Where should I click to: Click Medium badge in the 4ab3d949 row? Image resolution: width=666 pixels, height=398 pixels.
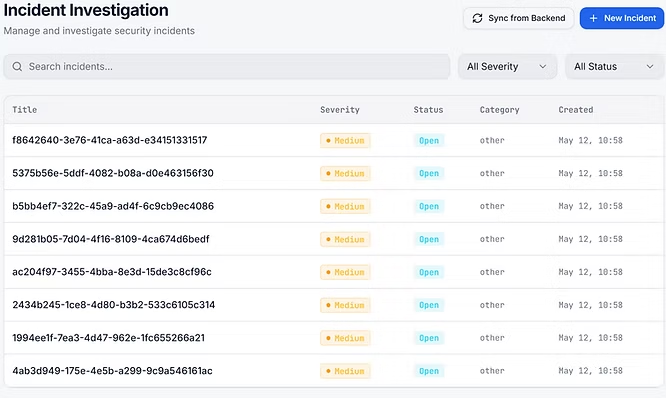pyautogui.click(x=345, y=371)
